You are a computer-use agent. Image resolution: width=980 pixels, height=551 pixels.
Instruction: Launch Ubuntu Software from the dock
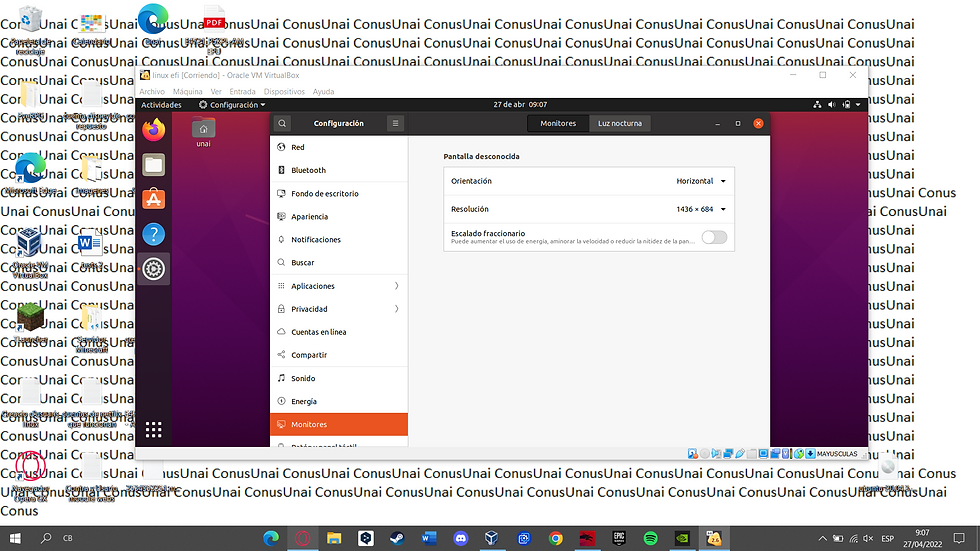(154, 199)
